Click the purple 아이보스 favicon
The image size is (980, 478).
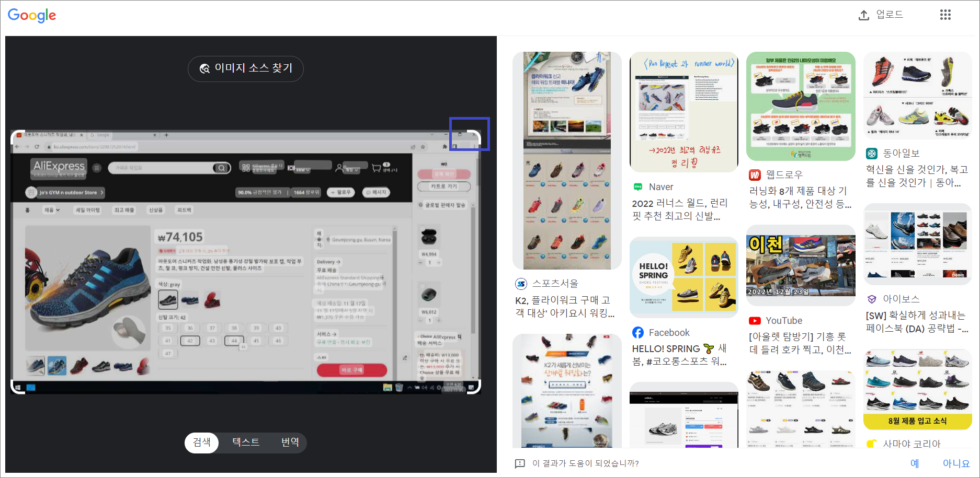871,299
